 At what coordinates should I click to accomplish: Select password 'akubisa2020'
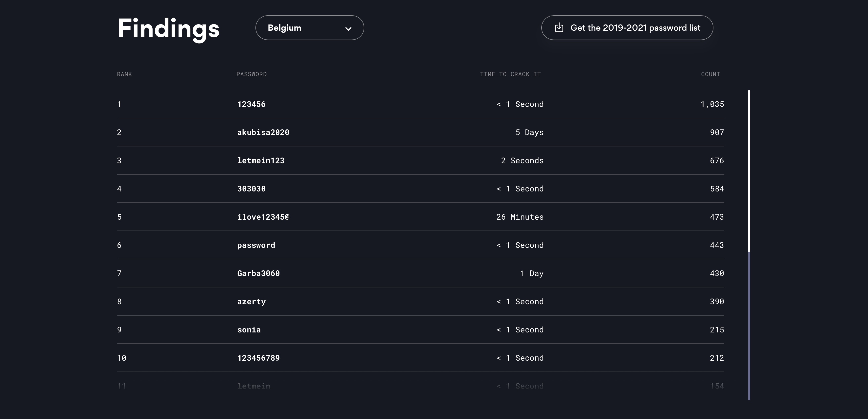point(263,133)
